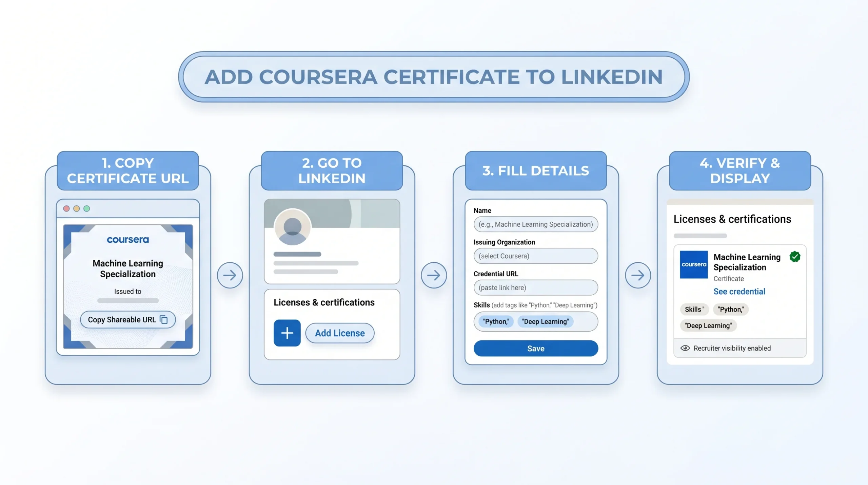Click the Copy Shareable URL button
Viewport: 868px width, 485px height.
[128, 319]
